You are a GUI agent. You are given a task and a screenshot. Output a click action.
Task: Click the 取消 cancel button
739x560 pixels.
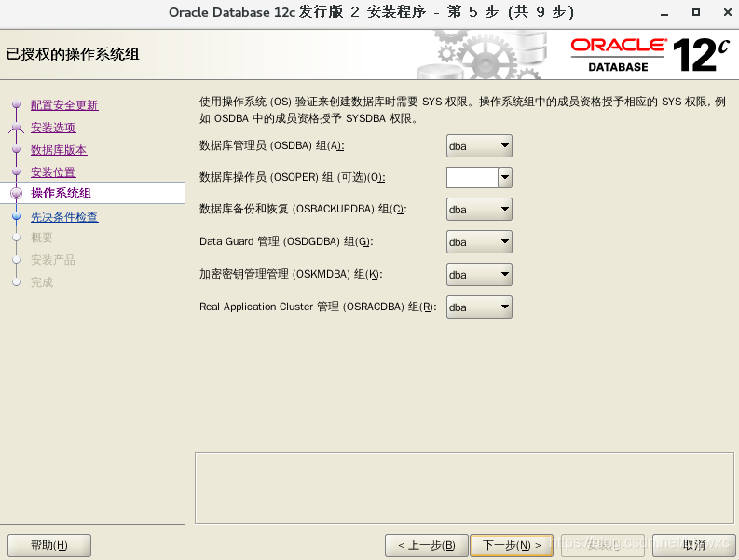(693, 545)
